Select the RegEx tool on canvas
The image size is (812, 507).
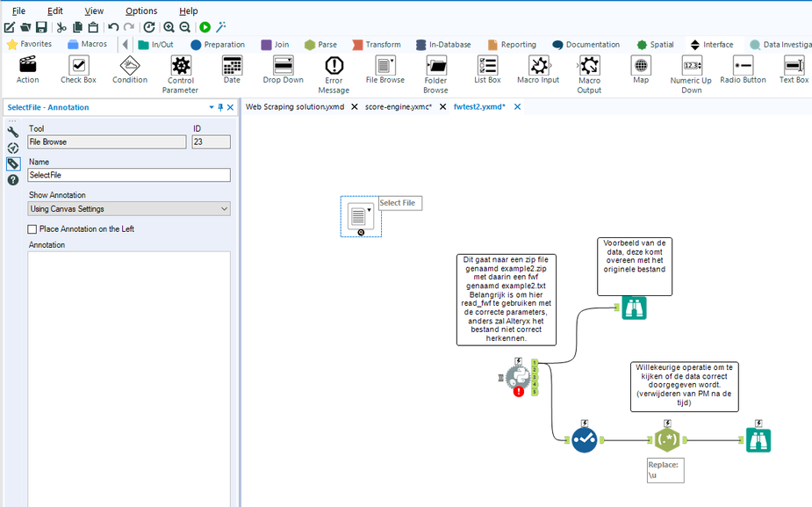[x=667, y=440]
